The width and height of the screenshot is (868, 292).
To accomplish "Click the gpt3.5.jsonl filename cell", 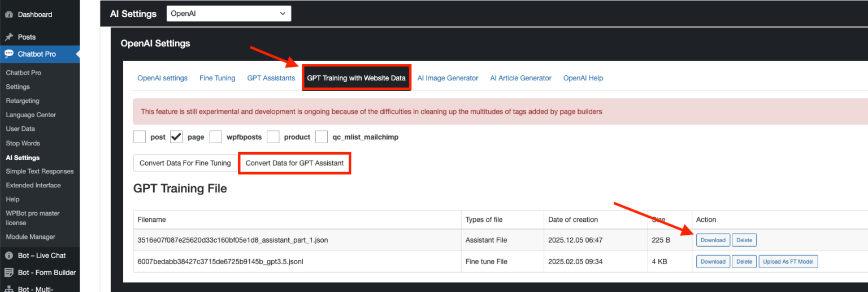I will (297, 261).
